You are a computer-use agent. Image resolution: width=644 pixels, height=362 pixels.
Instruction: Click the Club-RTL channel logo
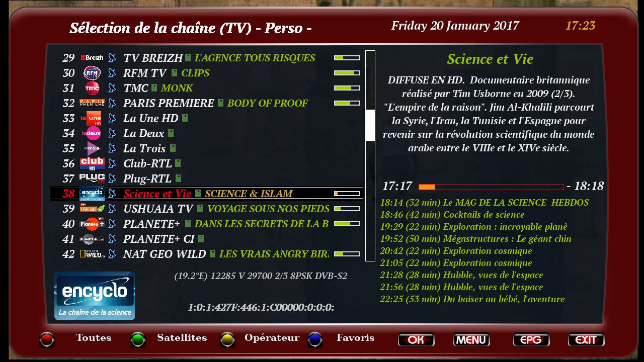(x=92, y=163)
